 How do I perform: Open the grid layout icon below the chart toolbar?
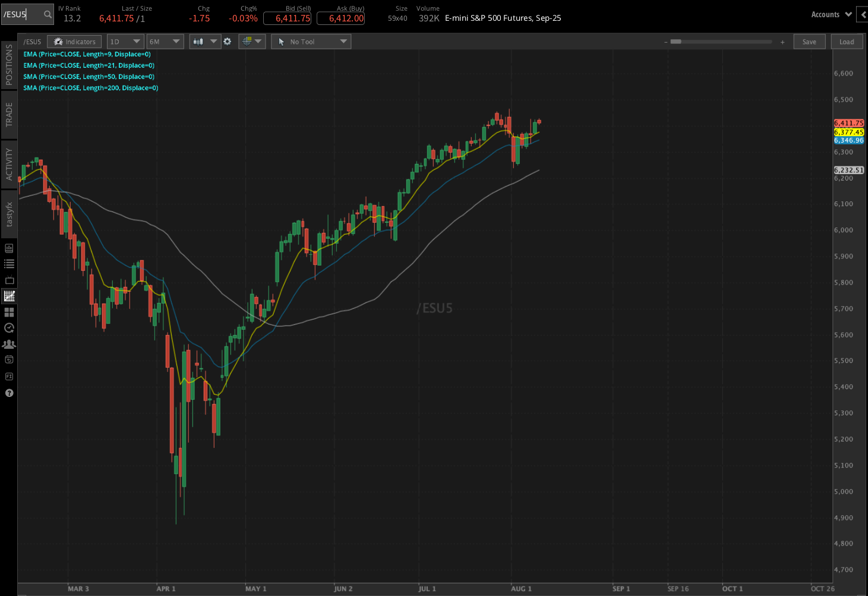coord(9,311)
